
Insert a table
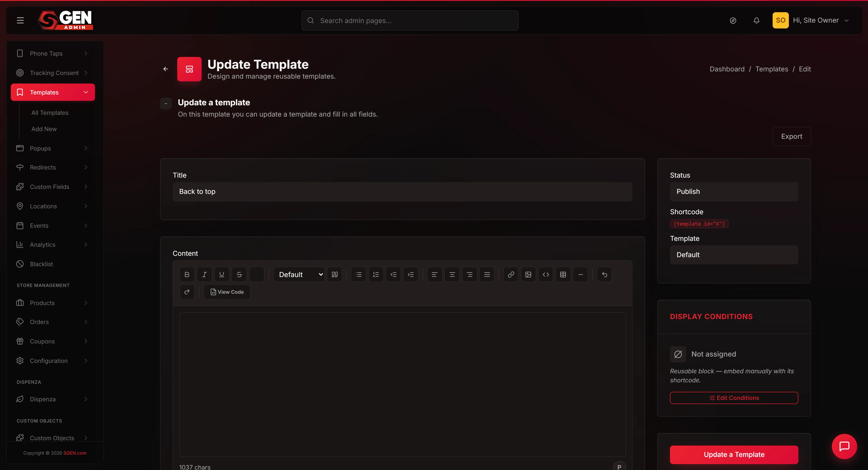pos(563,275)
